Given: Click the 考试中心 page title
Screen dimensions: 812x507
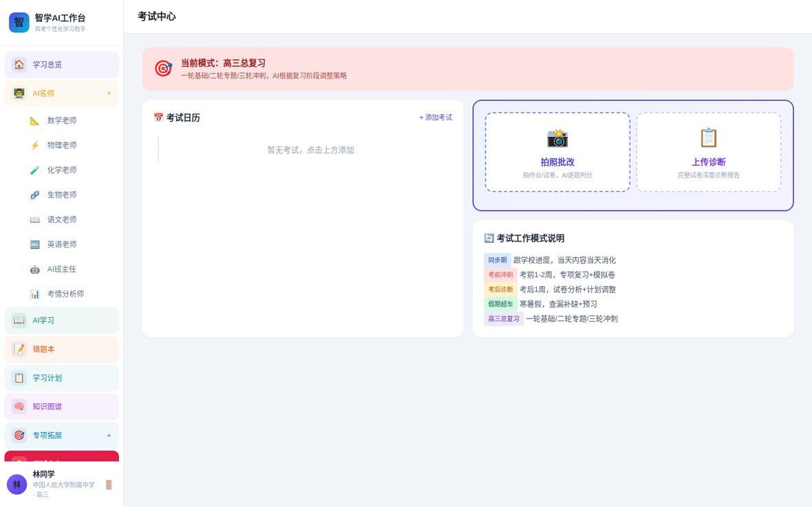Looking at the screenshot, I should [156, 17].
